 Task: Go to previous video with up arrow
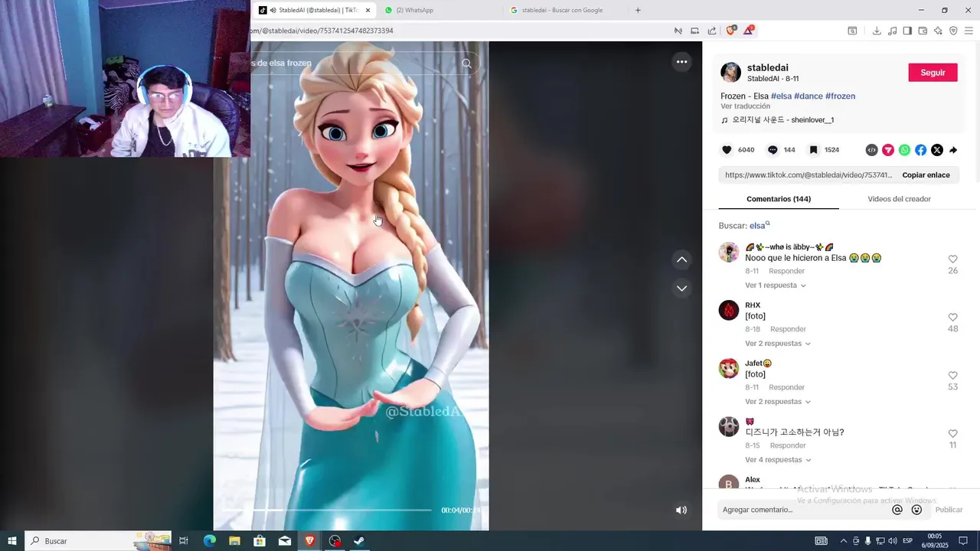681,260
